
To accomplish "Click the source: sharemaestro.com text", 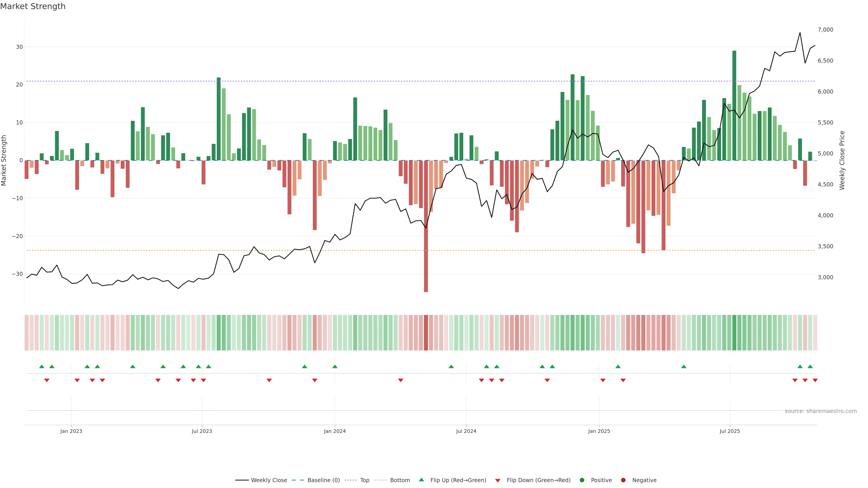I will pos(821,411).
